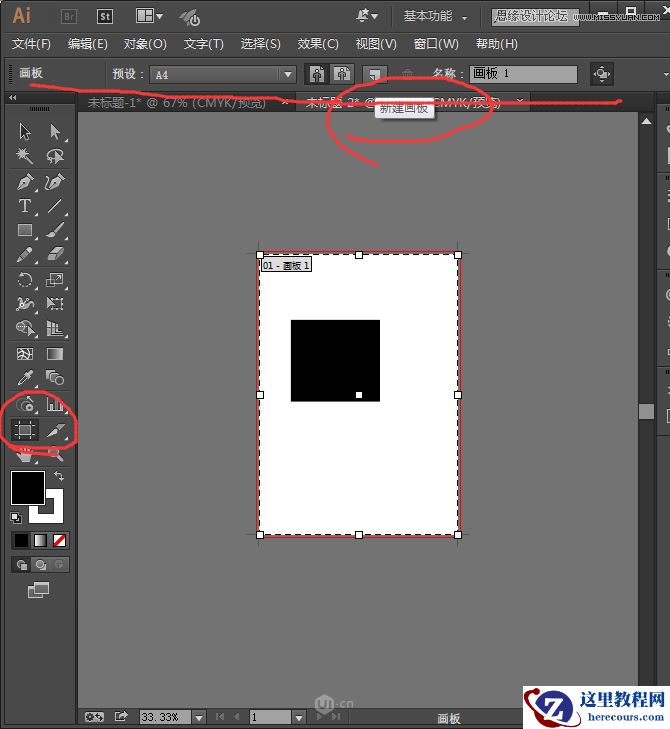Click the change screen mode icon
This screenshot has height=729, width=670.
(38, 590)
